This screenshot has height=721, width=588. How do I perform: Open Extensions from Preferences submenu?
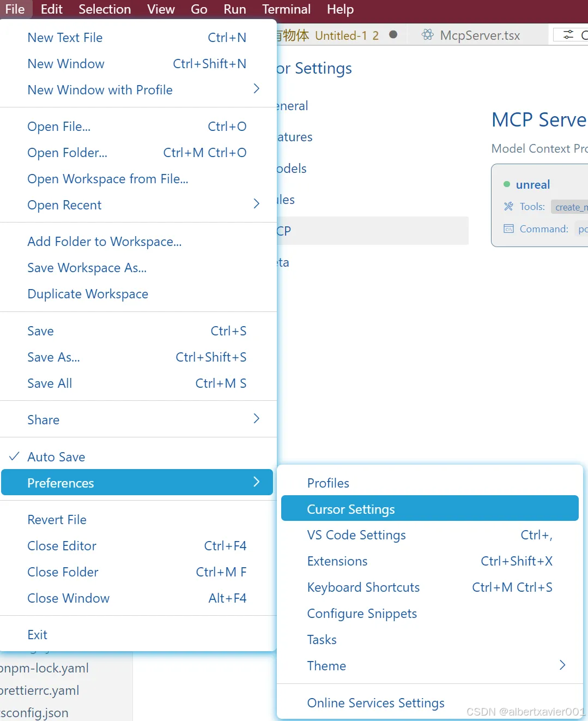click(429, 561)
